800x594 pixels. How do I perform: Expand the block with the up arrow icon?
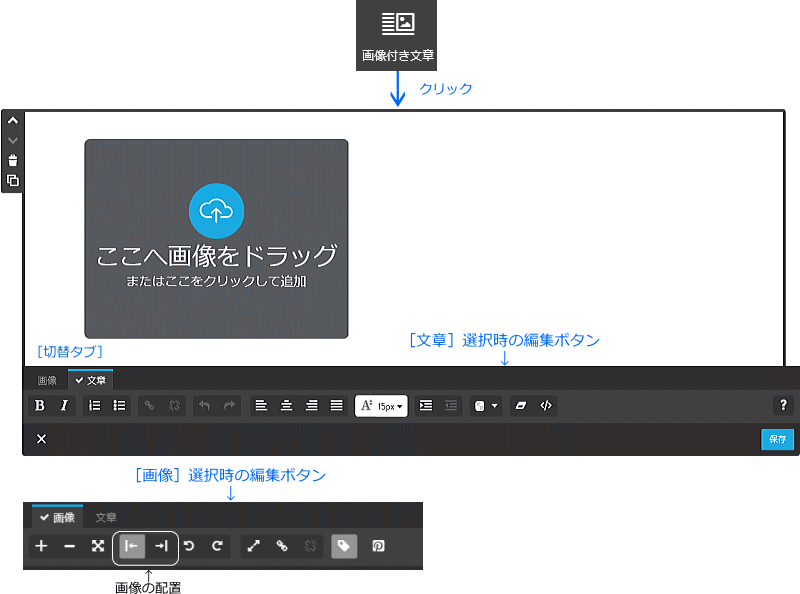[x=12, y=120]
